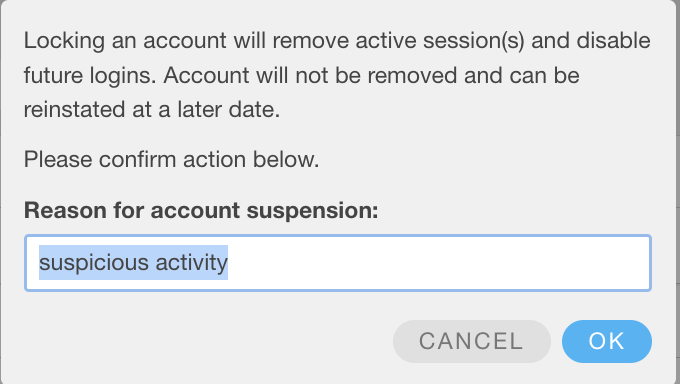Click the 'future logins.' phrase
680x384 pixels.
90,75
